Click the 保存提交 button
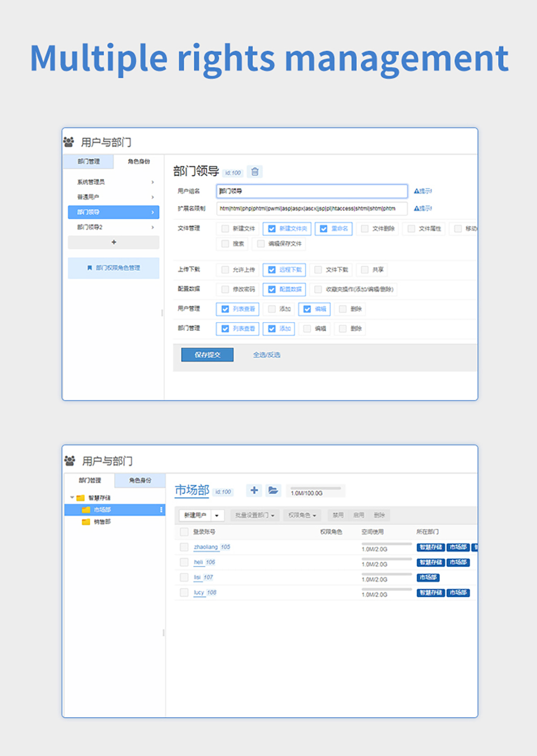The image size is (537, 756). (207, 355)
